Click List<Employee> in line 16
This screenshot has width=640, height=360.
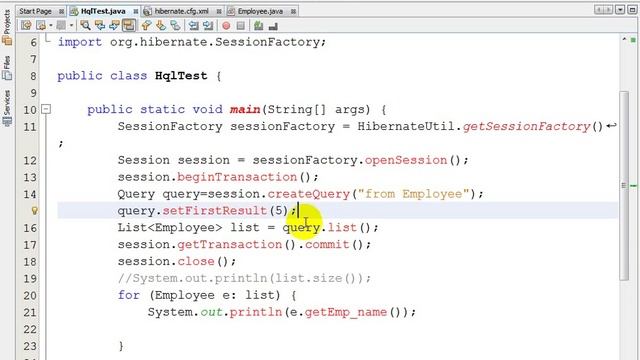pos(170,227)
